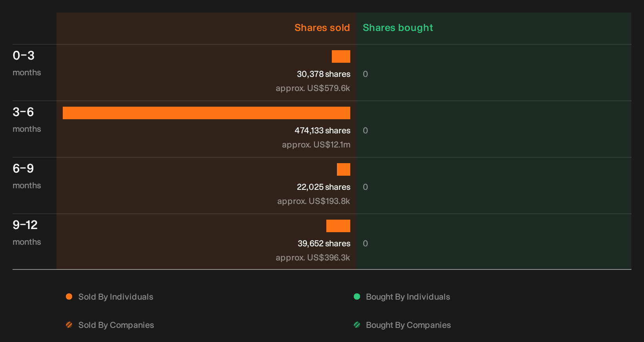Click the approx. US$12.1m amount
The image size is (644, 342).
tap(316, 145)
